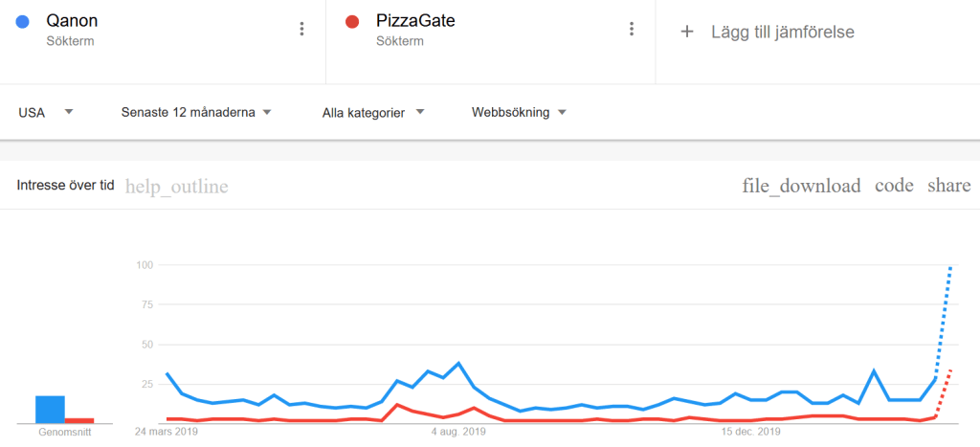The height and width of the screenshot is (447, 980).
Task: Open the Webbsökning search type dropdown
Action: tap(519, 112)
